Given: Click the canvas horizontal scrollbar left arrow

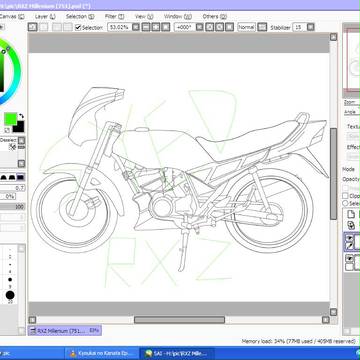Looking at the screenshot, I should 32,320.
